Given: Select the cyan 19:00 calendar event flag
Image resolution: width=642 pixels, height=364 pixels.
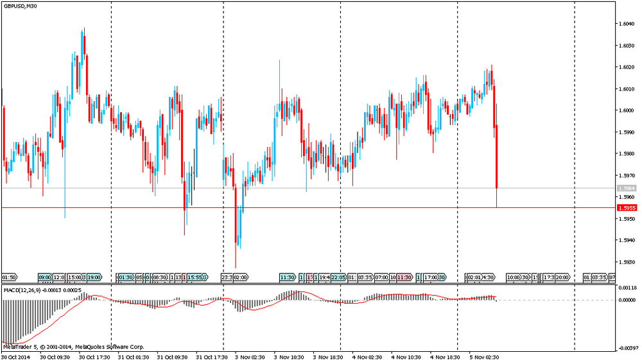Looking at the screenshot, I should (94, 277).
